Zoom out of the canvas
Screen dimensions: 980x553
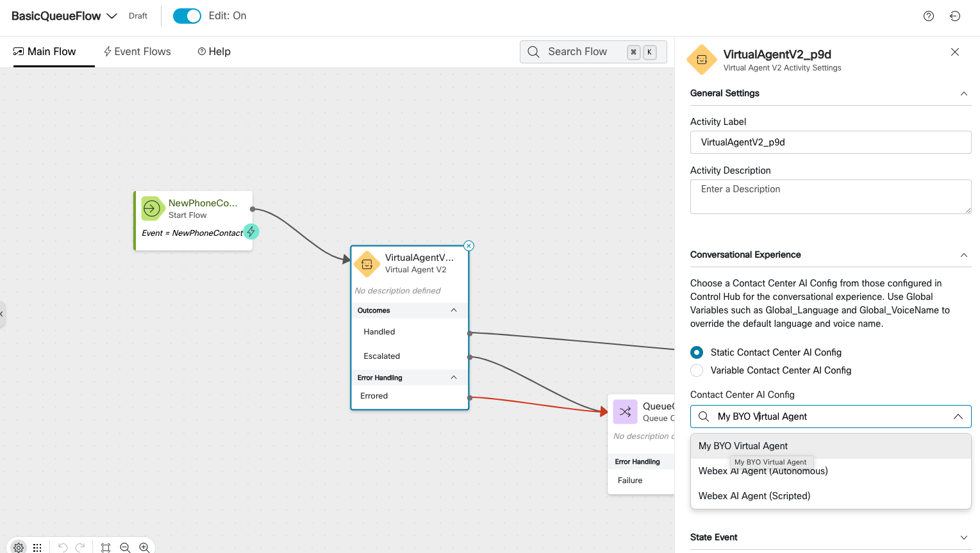tap(125, 547)
